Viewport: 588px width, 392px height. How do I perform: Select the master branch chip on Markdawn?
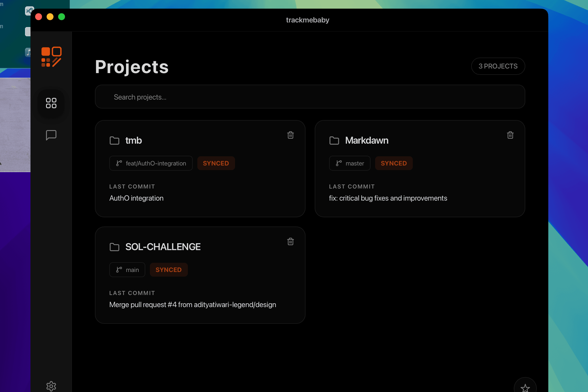coord(350,163)
